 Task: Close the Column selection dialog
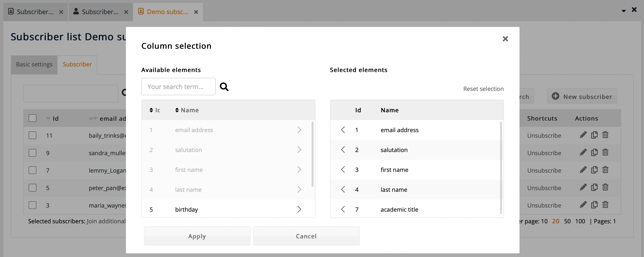(505, 39)
